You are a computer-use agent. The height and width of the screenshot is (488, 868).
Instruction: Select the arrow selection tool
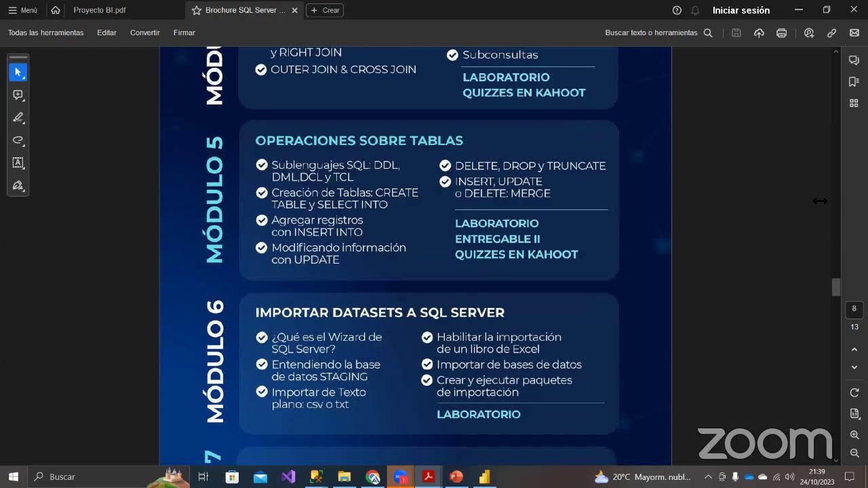[18, 73]
